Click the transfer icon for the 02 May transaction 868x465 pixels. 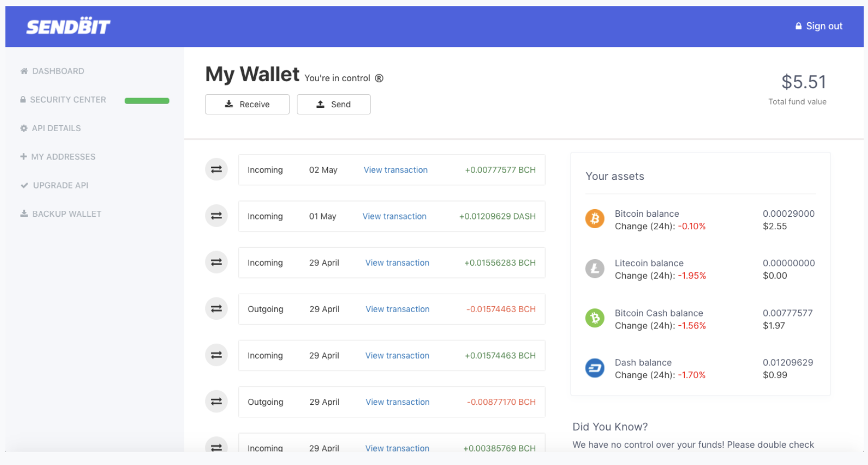click(x=216, y=170)
